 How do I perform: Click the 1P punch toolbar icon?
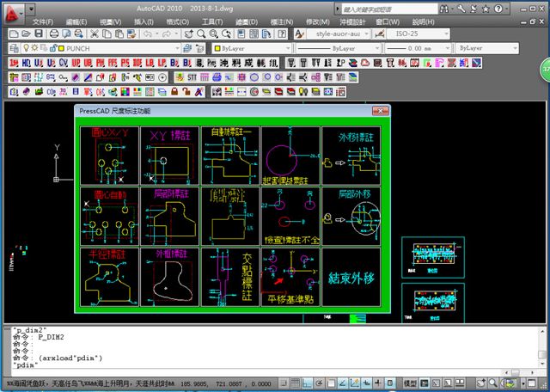(340, 63)
